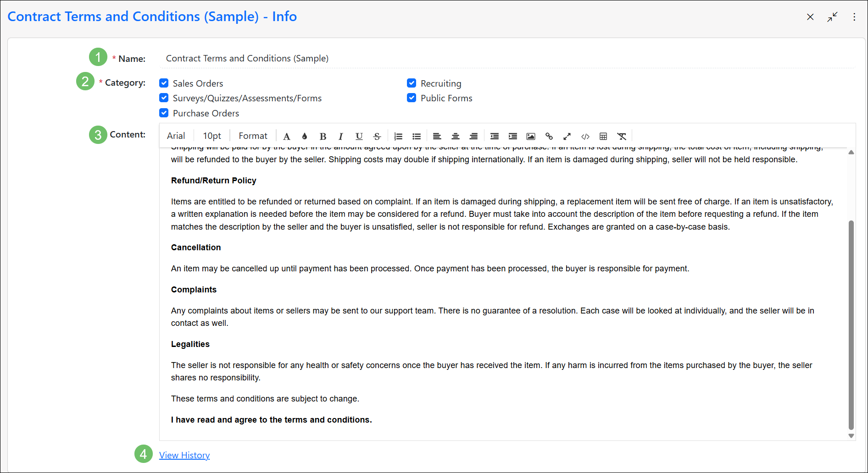The image size is (868, 473).
Task: Close the Info dialog
Action: 810,17
